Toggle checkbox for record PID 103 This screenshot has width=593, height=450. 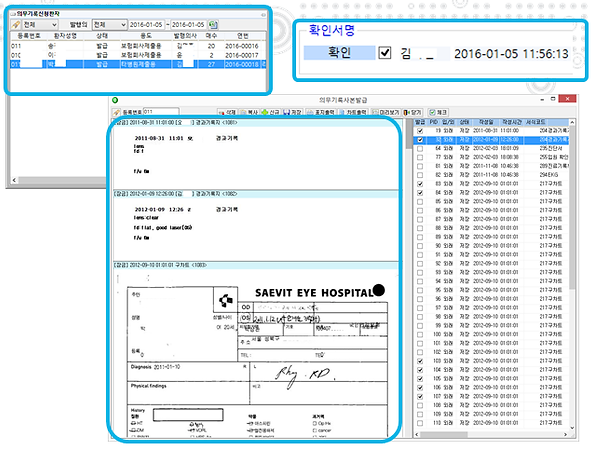(x=420, y=361)
